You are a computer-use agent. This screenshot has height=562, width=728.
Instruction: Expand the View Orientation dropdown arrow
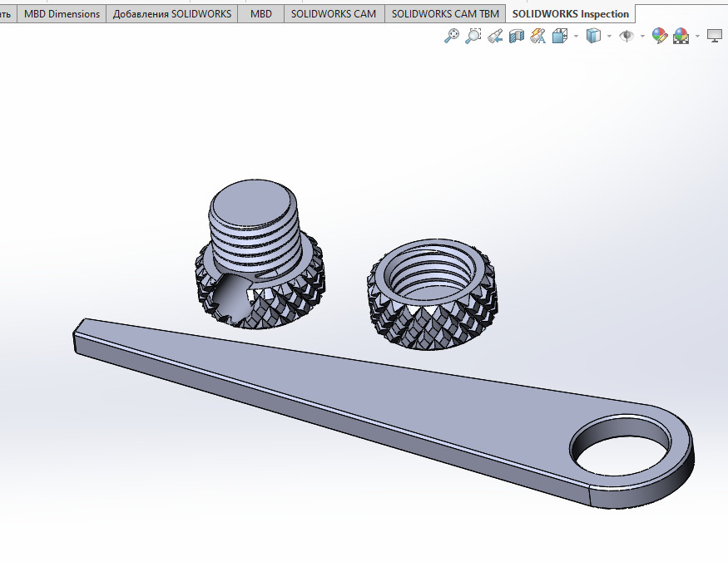coord(577,36)
